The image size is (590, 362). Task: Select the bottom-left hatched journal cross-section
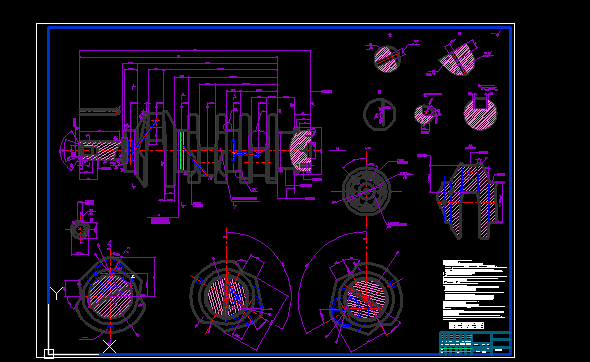(110, 296)
